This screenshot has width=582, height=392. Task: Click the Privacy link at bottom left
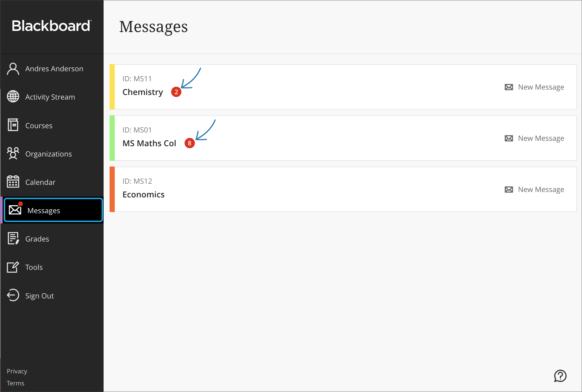[x=17, y=371]
